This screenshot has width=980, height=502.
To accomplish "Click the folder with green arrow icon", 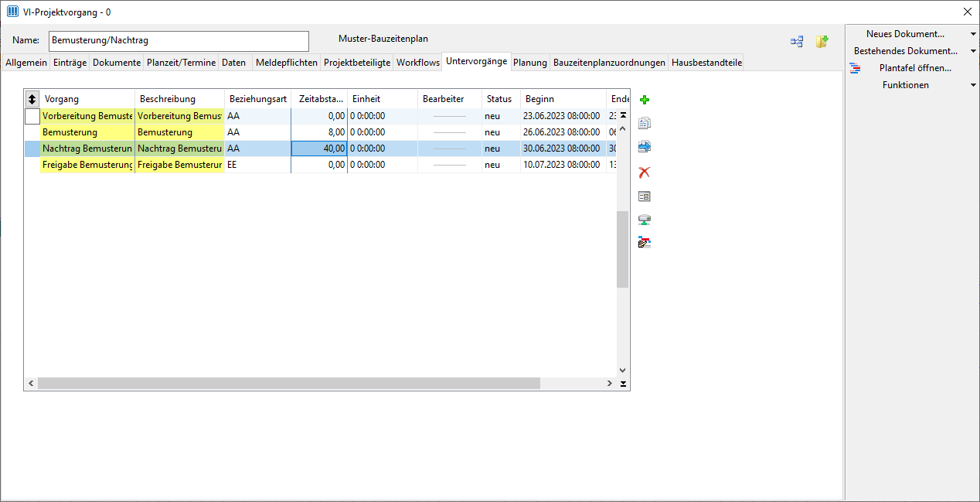I will click(822, 42).
